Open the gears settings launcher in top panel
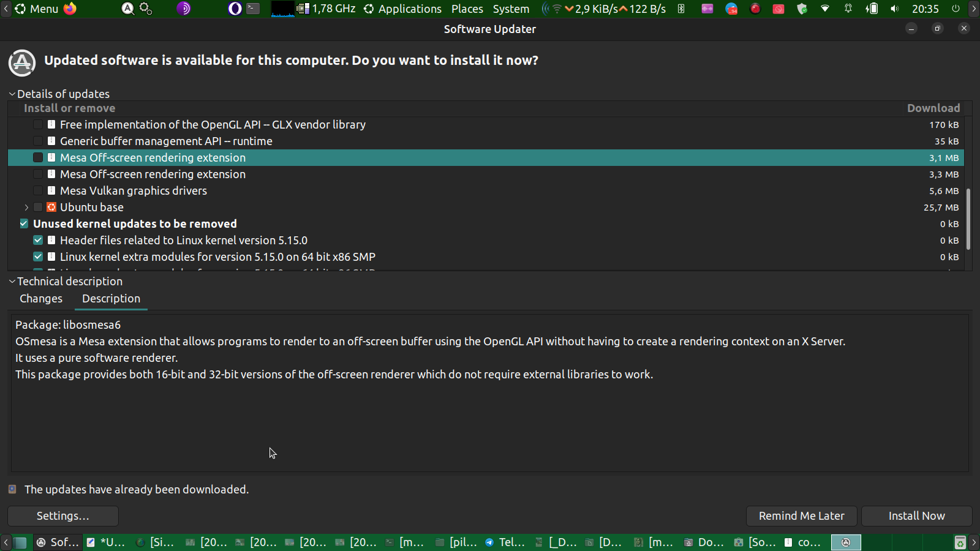980x551 pixels. click(146, 9)
